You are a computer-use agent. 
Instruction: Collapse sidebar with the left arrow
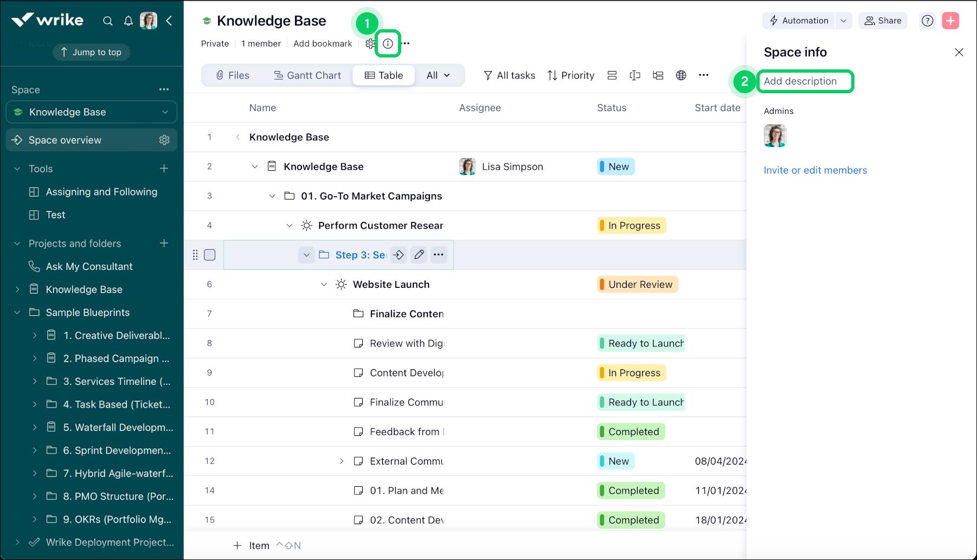pos(169,21)
